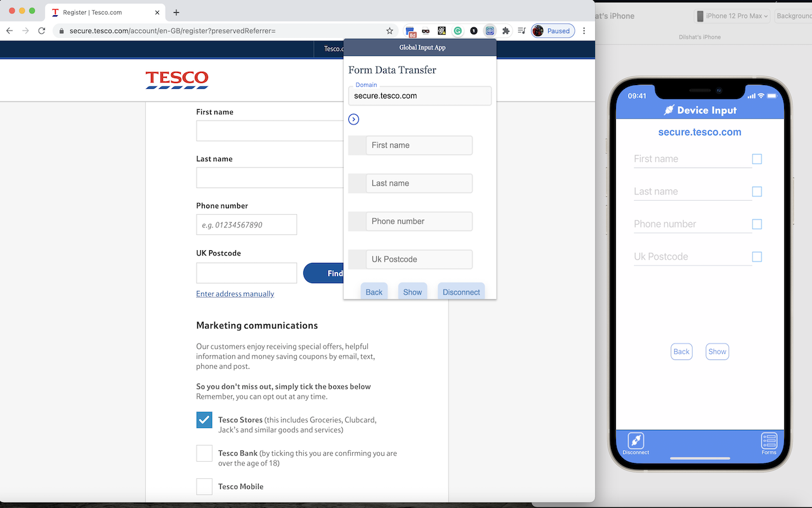Click the Enter address manually link
Viewport: 812px width, 508px height.
pos(235,293)
